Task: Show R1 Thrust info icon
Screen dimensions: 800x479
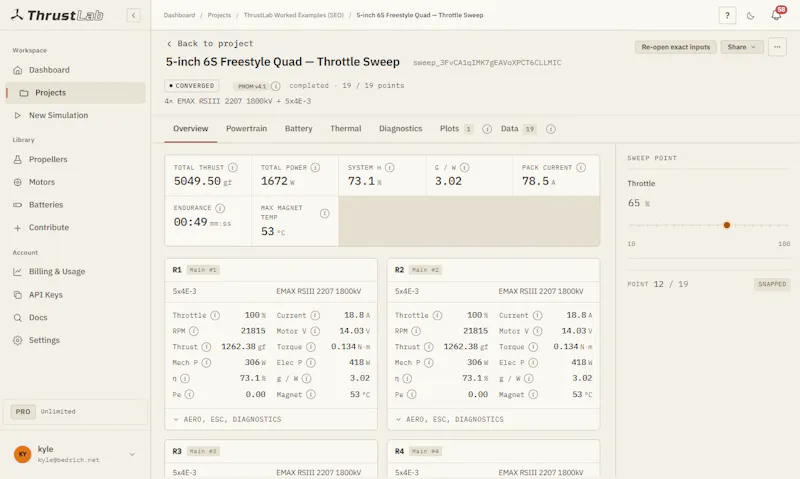Action: point(206,347)
